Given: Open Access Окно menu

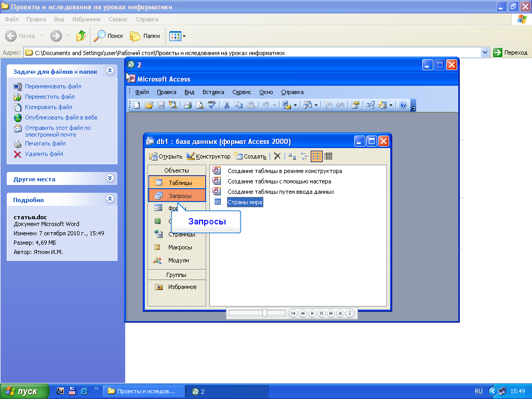Looking at the screenshot, I should coord(266,92).
